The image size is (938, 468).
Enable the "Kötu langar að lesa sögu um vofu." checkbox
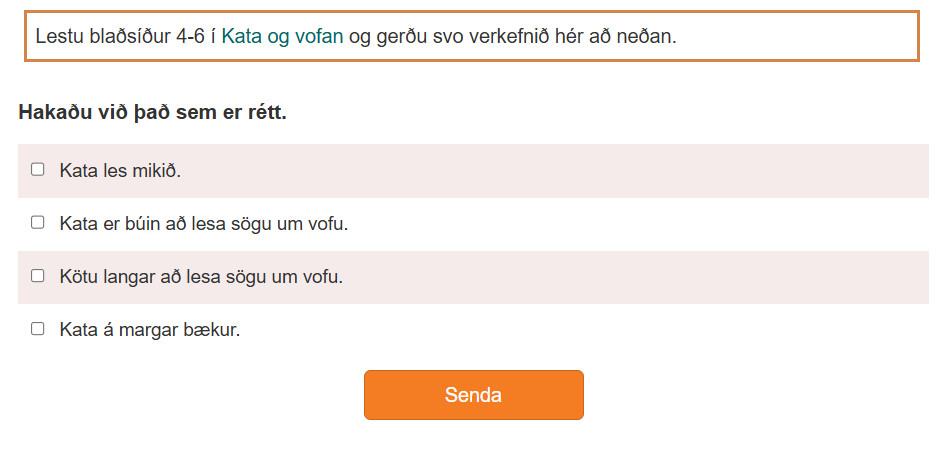click(x=38, y=276)
